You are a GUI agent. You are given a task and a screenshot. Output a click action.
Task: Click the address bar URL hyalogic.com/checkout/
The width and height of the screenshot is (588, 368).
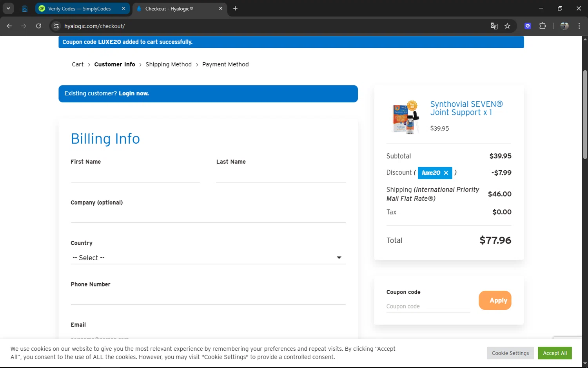(94, 26)
